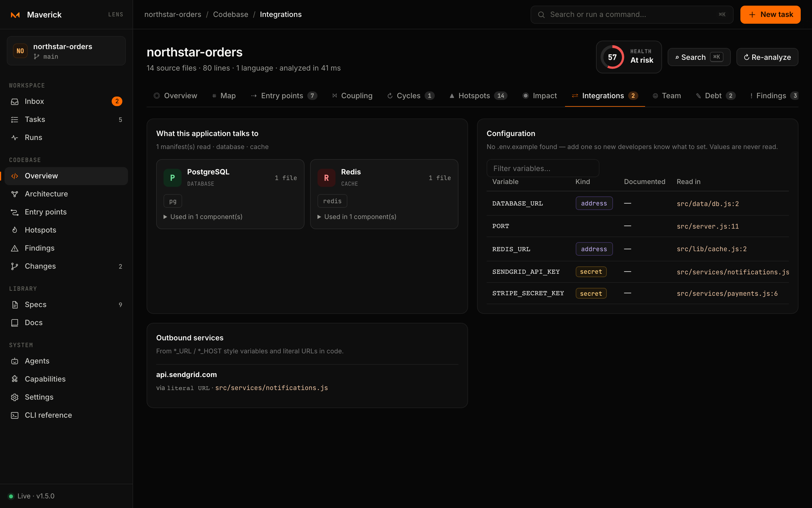Switch to the Hotspots tab
This screenshot has height=508, width=812.
[x=478, y=96]
